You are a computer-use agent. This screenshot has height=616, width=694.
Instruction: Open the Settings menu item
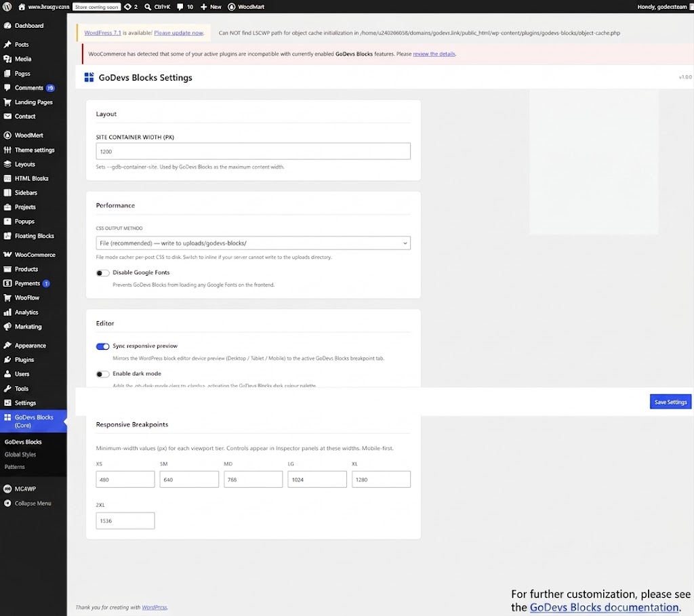coord(33,403)
